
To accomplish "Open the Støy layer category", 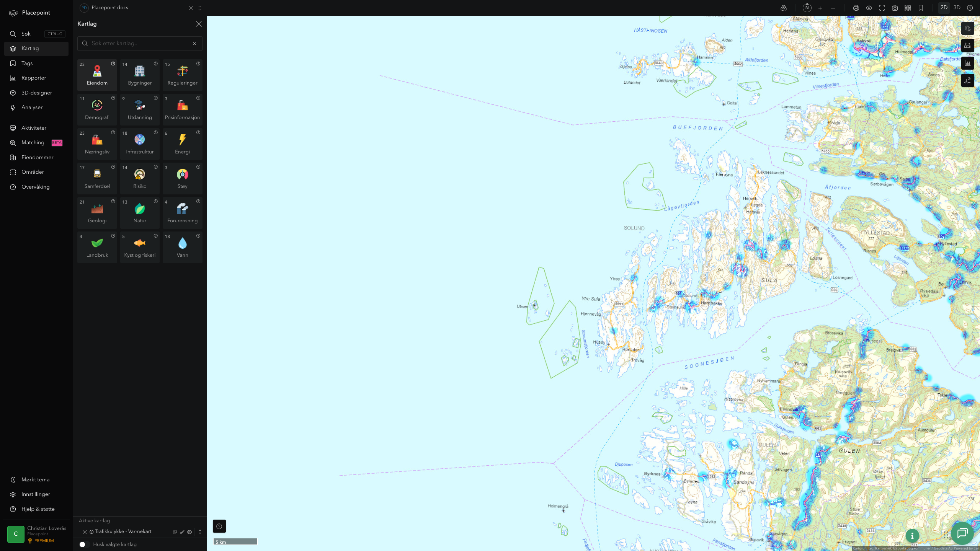I will pyautogui.click(x=182, y=178).
